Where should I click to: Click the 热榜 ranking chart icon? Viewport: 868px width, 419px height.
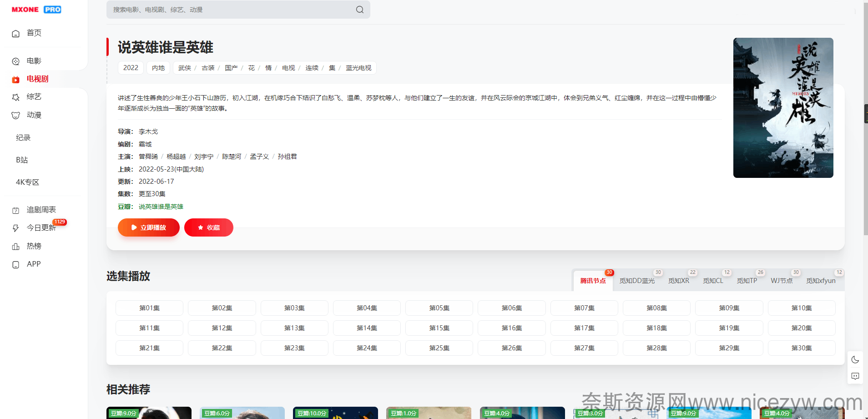pyautogui.click(x=16, y=247)
